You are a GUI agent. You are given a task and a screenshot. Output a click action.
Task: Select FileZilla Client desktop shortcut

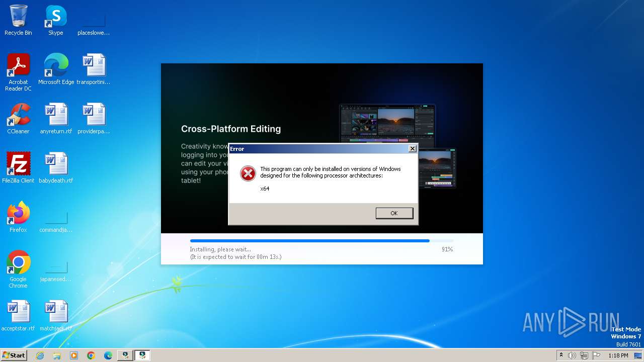click(18, 167)
